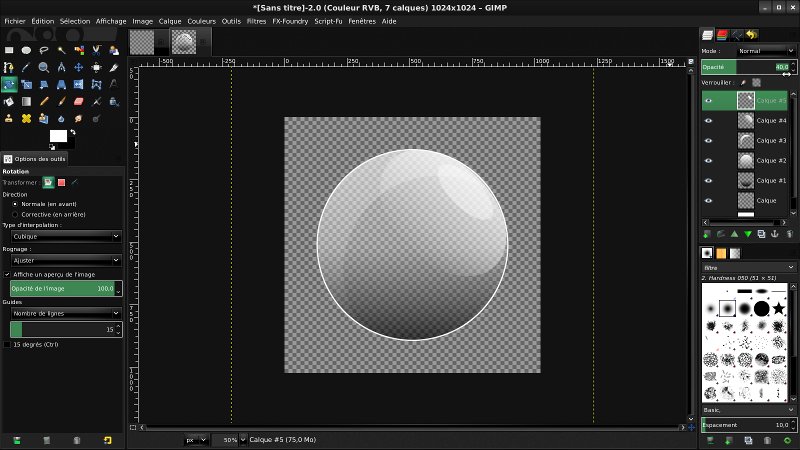Adjust the brush Espacement slider
The width and height of the screenshot is (800, 450).
click(748, 425)
